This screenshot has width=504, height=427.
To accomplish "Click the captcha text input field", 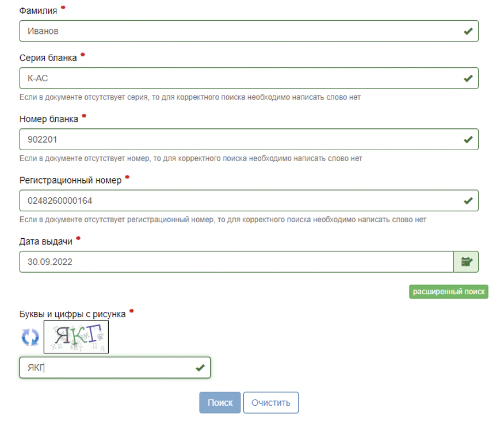I will pyautogui.click(x=115, y=368).
